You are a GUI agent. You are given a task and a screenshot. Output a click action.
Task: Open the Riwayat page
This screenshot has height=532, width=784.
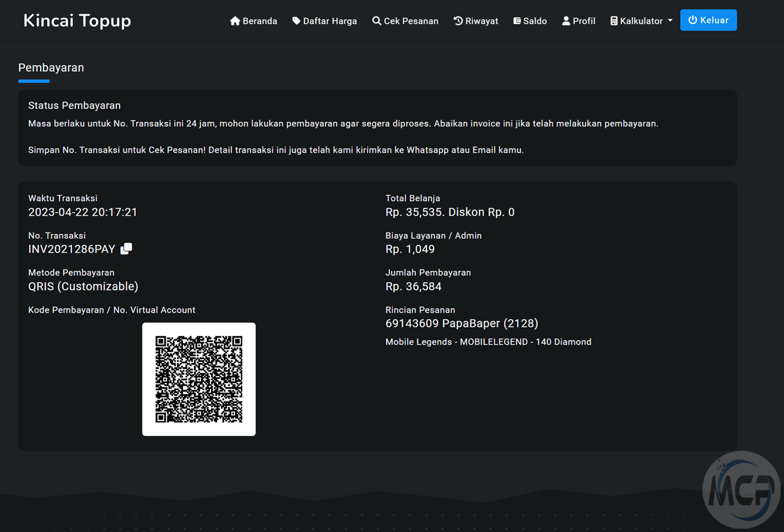482,21
